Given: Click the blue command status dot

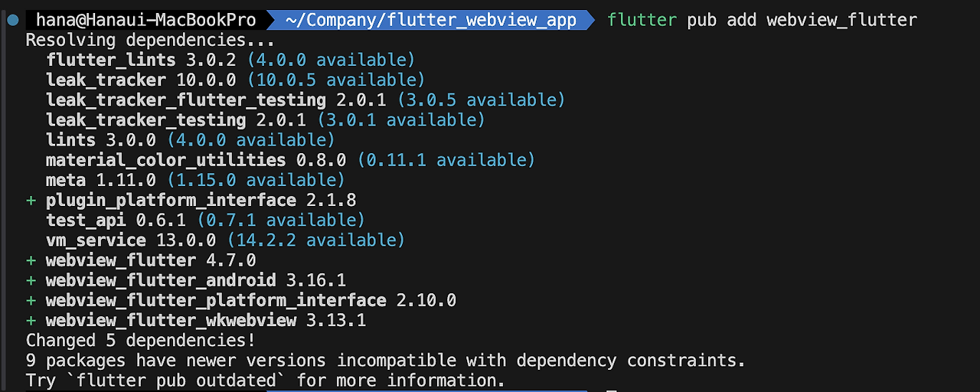Looking at the screenshot, I should [x=12, y=20].
